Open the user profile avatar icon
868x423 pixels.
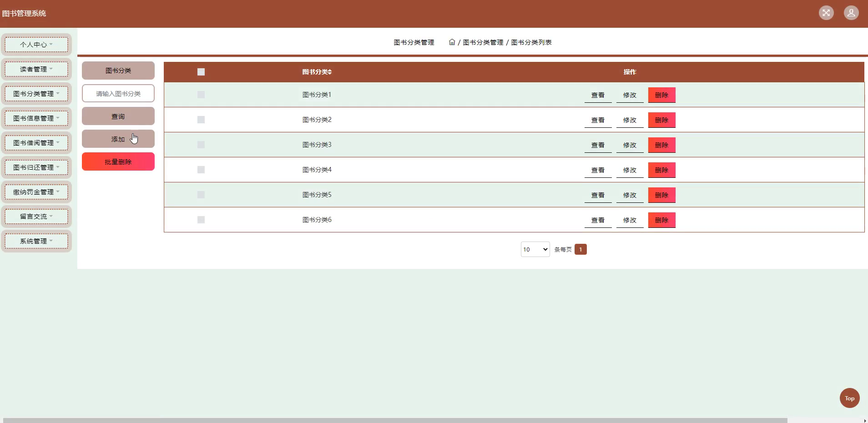[x=851, y=13]
